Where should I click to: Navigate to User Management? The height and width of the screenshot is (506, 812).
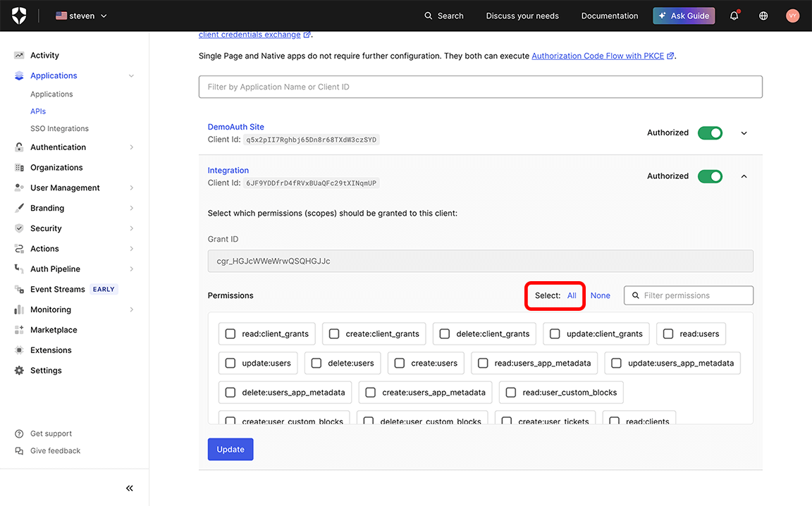65,187
